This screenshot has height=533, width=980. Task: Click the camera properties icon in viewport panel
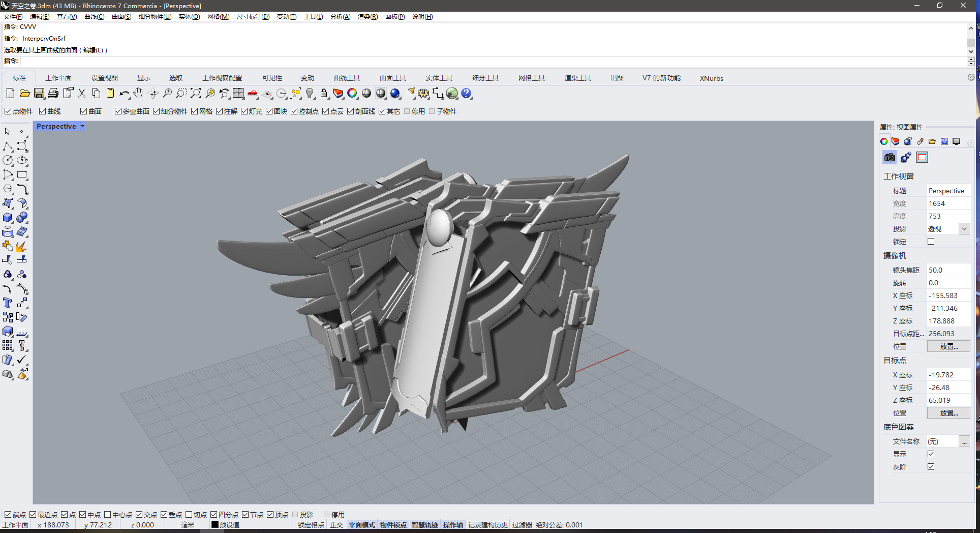pyautogui.click(x=889, y=157)
